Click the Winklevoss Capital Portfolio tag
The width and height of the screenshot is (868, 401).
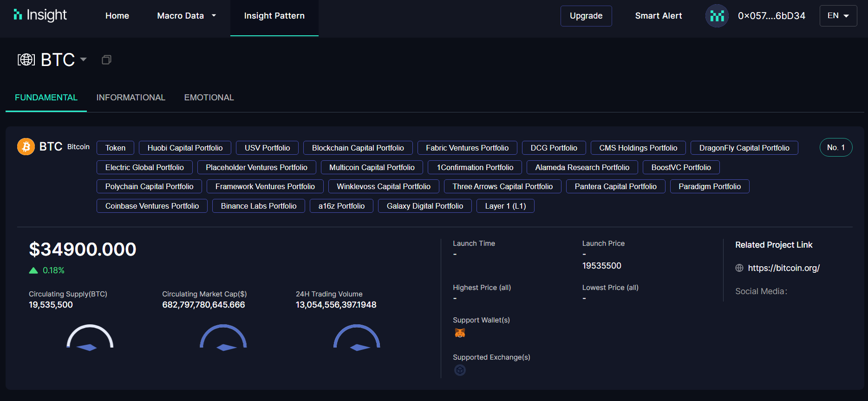point(384,186)
